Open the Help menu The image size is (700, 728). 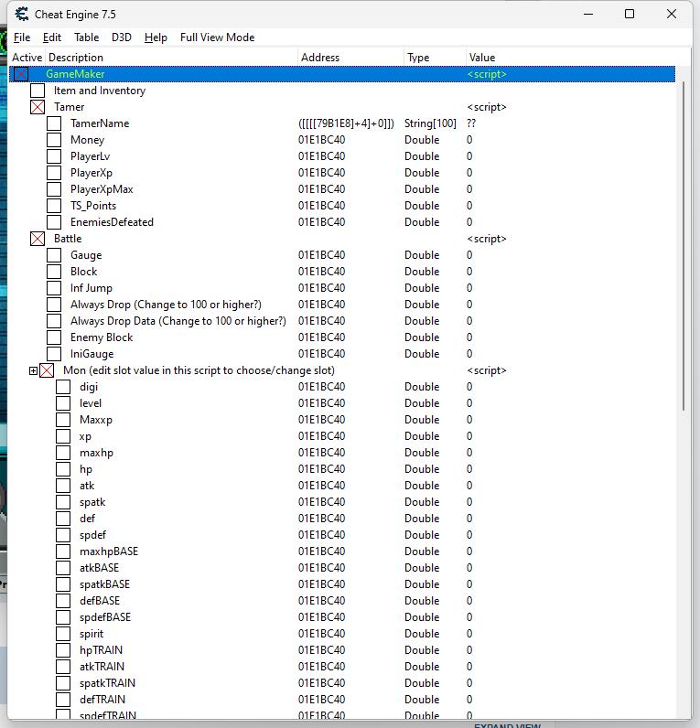[x=156, y=37]
